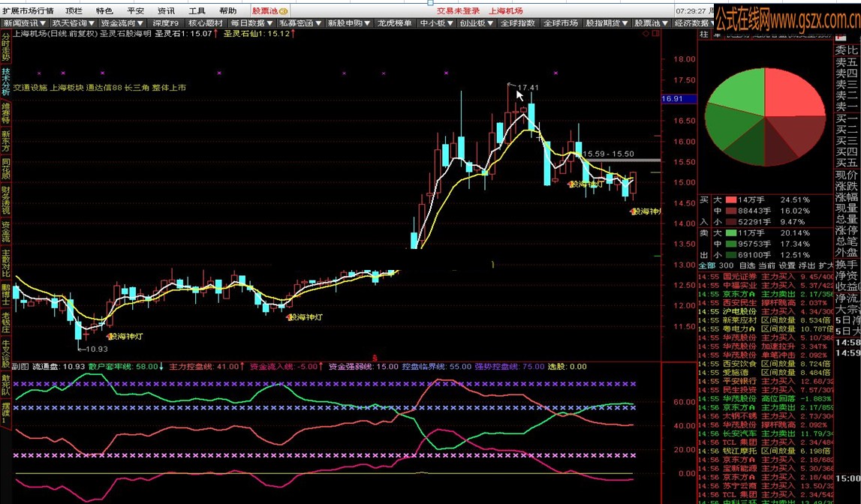Open the 扩展市场行情 menu
Viewport: 861px width, 504px height.
pos(29,11)
